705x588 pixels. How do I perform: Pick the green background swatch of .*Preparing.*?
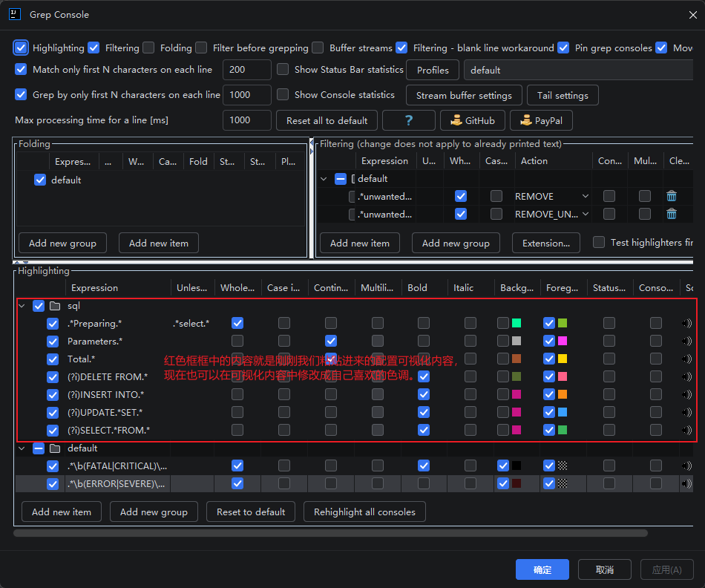tap(517, 323)
